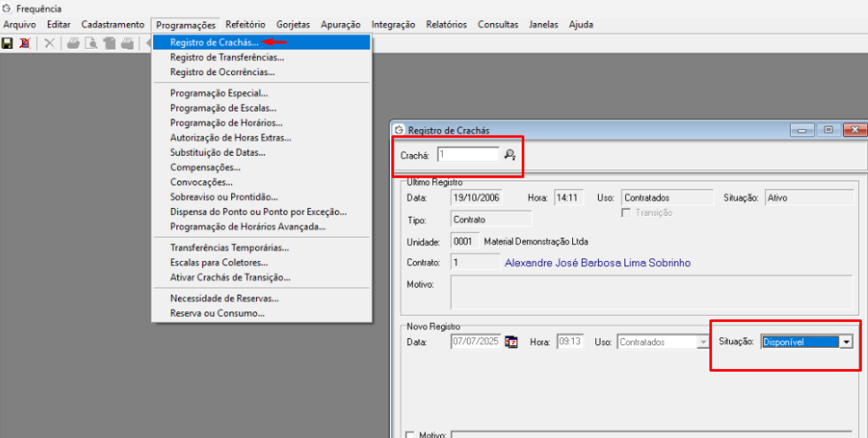Click the print preview magnifier toolbar icon
Image resolution: width=868 pixels, height=438 pixels.
[x=90, y=42]
